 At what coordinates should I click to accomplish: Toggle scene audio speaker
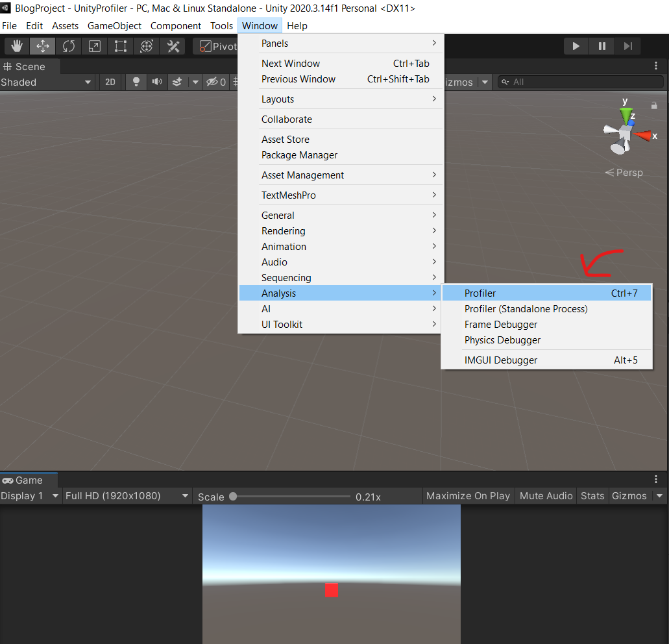click(x=157, y=82)
